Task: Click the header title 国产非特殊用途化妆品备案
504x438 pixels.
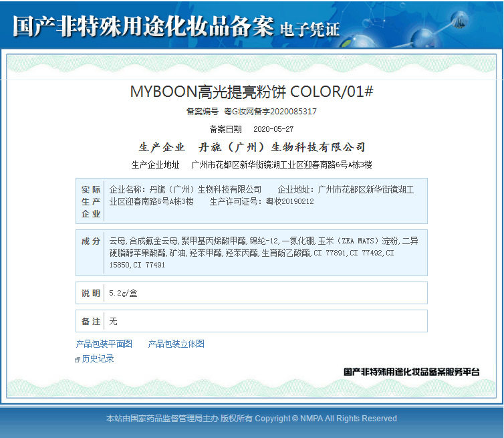Action: (143, 26)
